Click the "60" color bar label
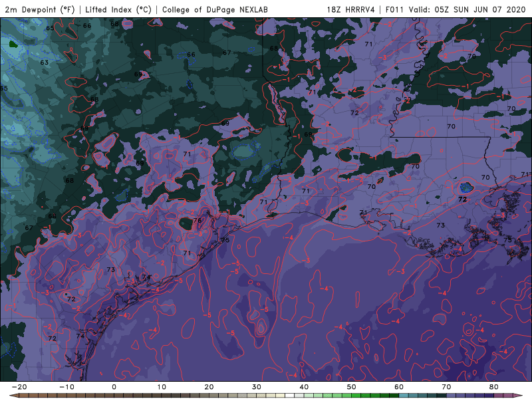532x399 pixels. point(399,387)
